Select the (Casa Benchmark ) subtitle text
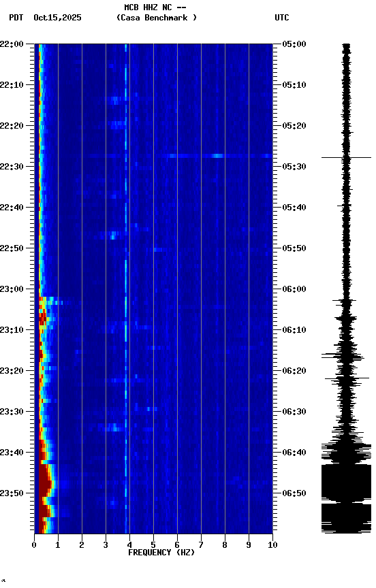 tap(157, 18)
